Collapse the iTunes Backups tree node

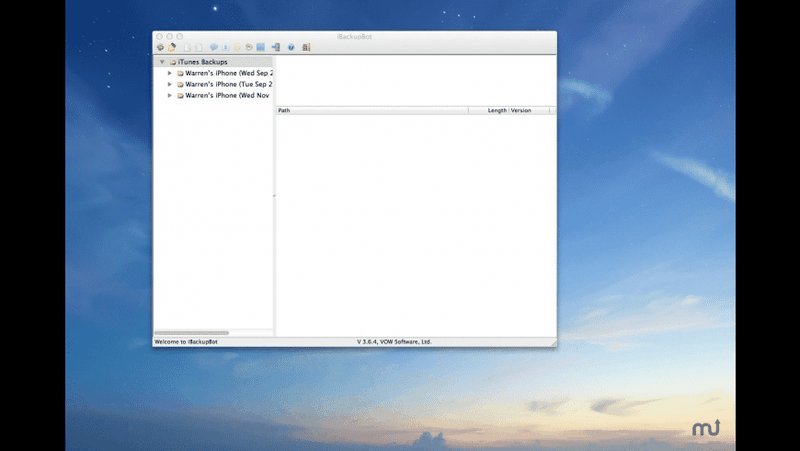pos(162,62)
